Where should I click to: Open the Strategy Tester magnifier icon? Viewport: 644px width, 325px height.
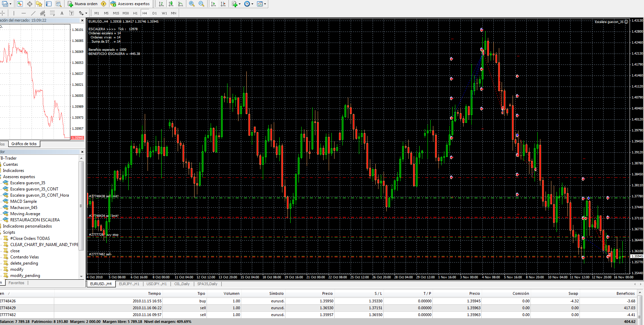pyautogui.click(x=59, y=4)
